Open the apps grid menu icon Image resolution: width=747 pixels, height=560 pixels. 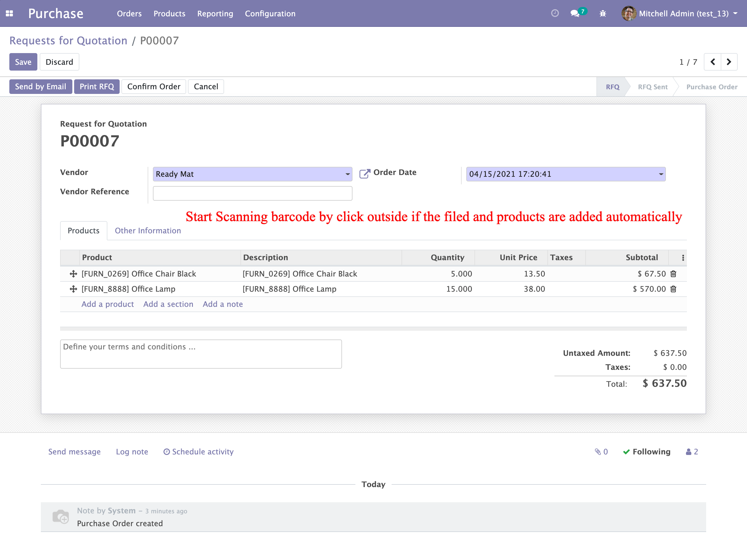pos(9,13)
